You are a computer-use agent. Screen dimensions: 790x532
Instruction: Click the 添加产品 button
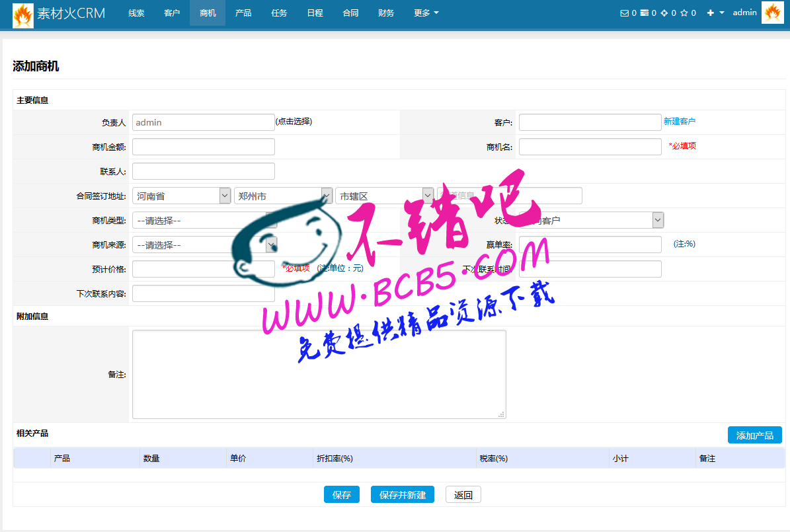tap(755, 436)
